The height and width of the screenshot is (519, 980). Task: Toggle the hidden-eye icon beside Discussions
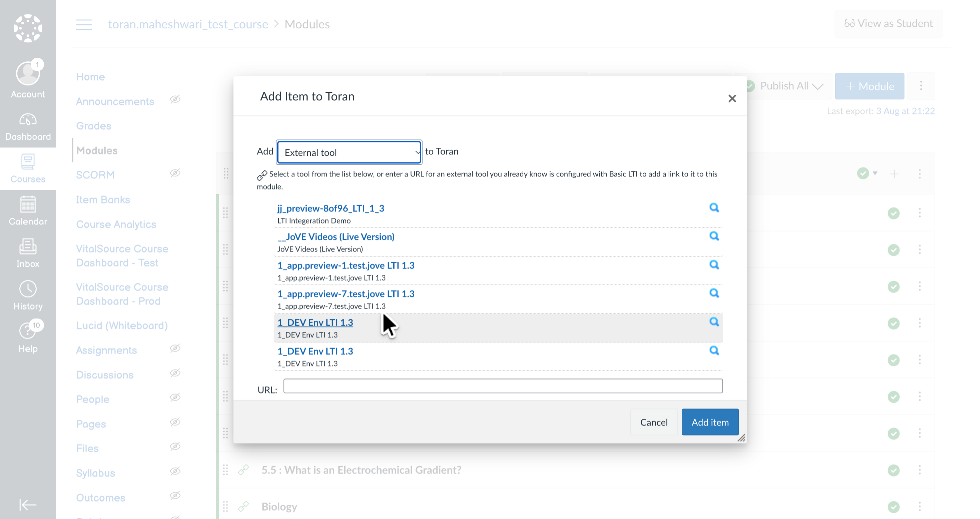pos(175,373)
